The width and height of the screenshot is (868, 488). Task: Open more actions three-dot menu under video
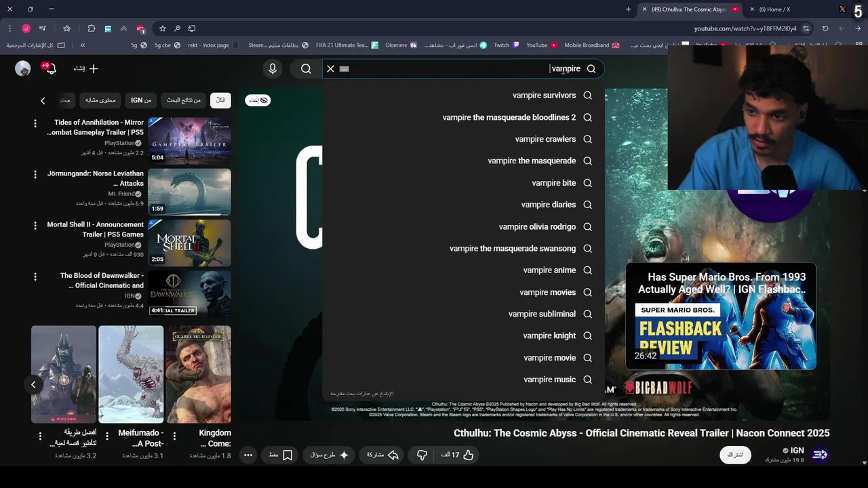click(x=248, y=455)
